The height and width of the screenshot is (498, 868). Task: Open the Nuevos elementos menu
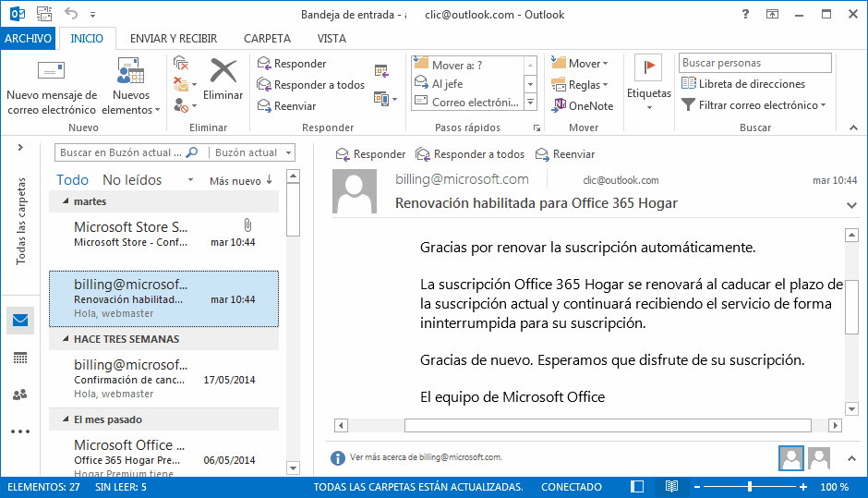pyautogui.click(x=130, y=86)
